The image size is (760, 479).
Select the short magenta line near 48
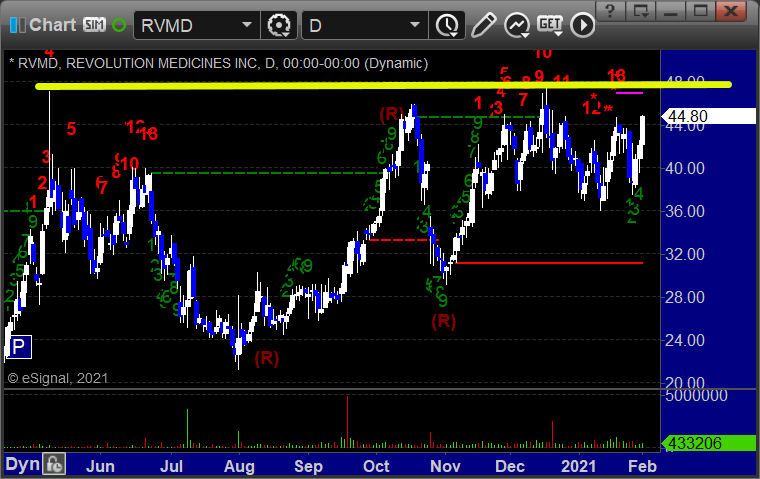coord(629,93)
